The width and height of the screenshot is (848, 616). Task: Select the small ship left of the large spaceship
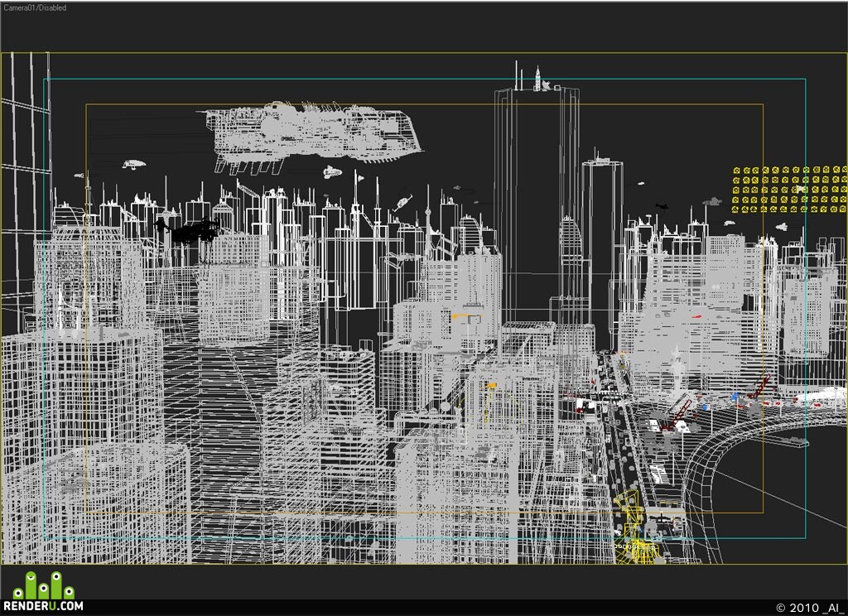click(133, 164)
